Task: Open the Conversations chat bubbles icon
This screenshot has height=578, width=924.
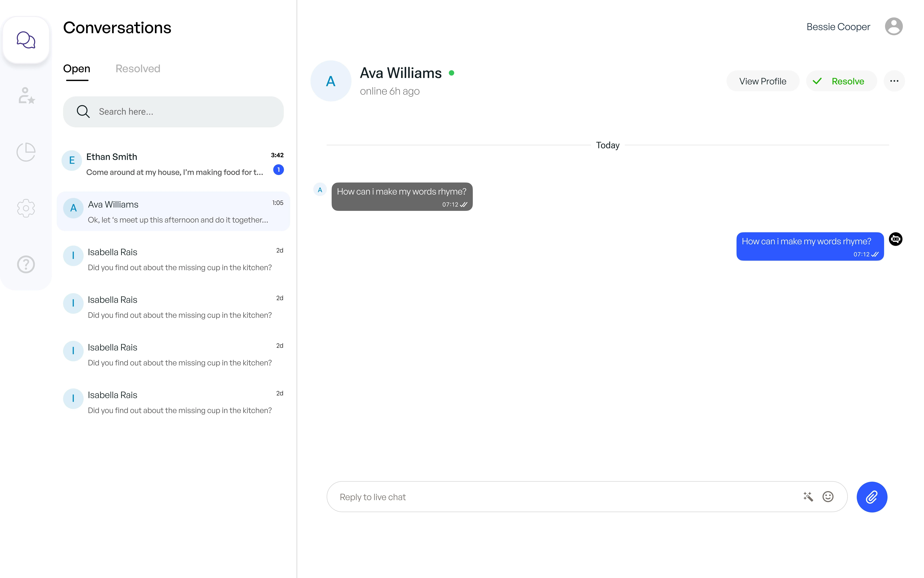Action: click(x=26, y=40)
